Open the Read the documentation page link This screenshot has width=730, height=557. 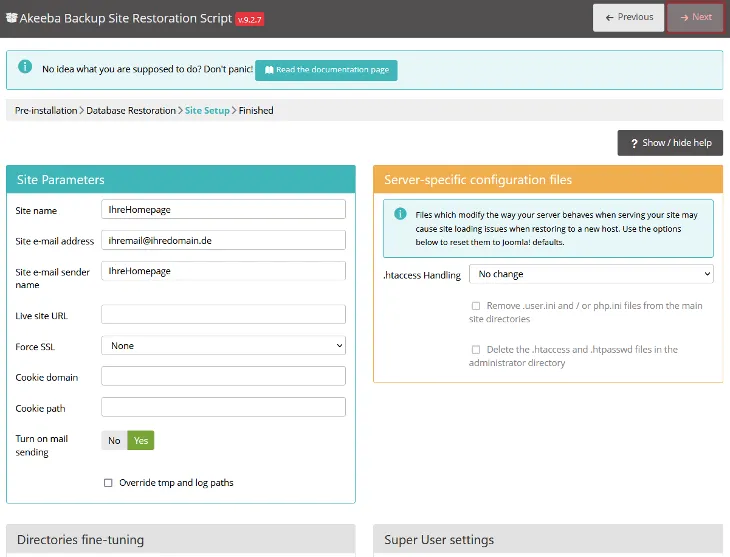pos(326,70)
